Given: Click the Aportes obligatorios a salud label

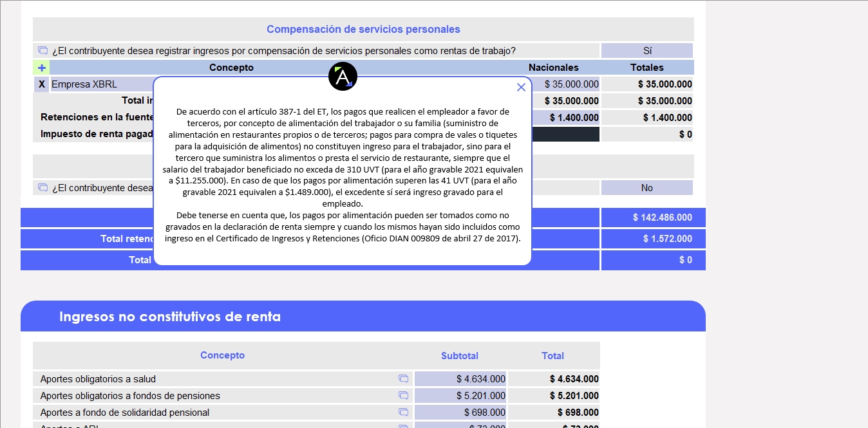Looking at the screenshot, I should coord(98,379).
